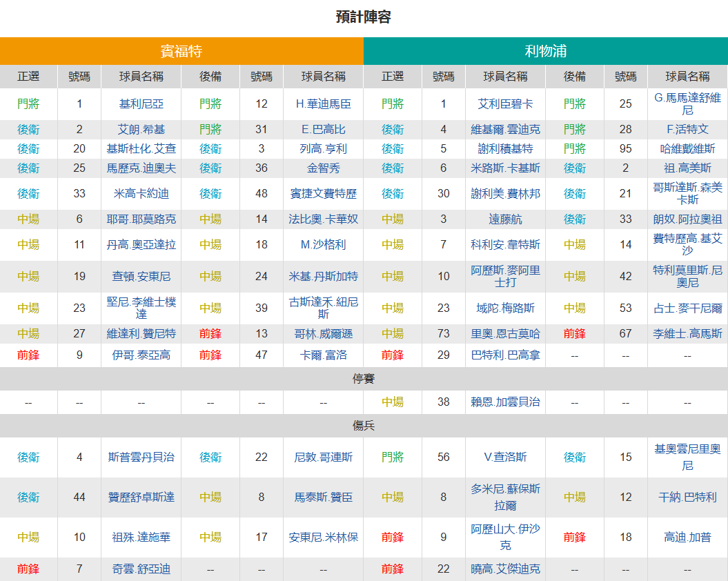
Task: Select injured player 奇雲.舒亞迪
Action: pos(141,569)
